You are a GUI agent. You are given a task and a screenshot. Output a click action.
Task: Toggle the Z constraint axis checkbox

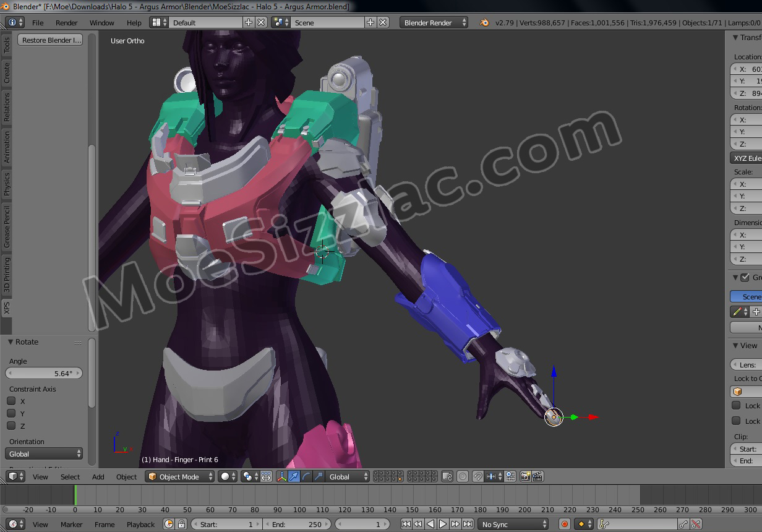(x=11, y=426)
